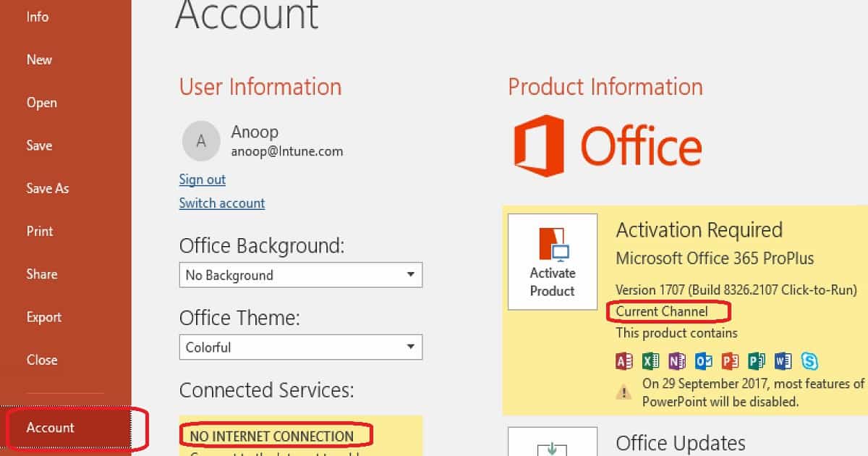
Task: Click the Activation Required heading
Action: click(x=699, y=230)
